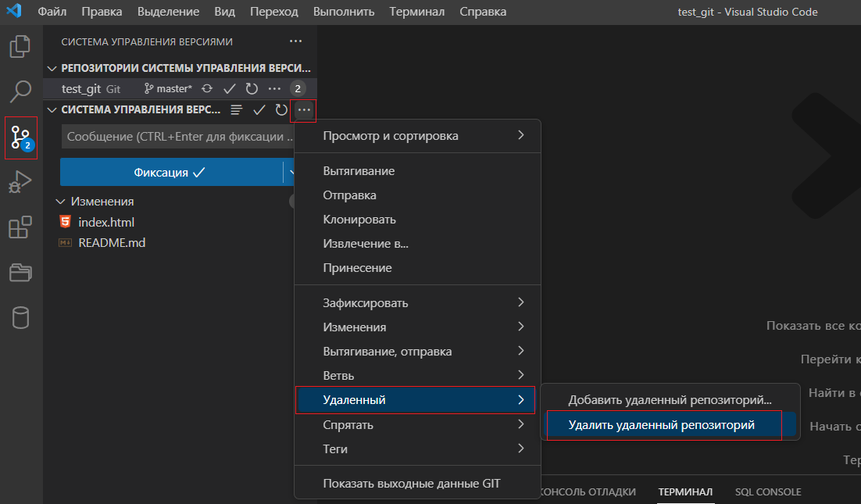The image size is (861, 504).
Task: Expand Просмотр и сортировка submenu
Action: pos(418,136)
